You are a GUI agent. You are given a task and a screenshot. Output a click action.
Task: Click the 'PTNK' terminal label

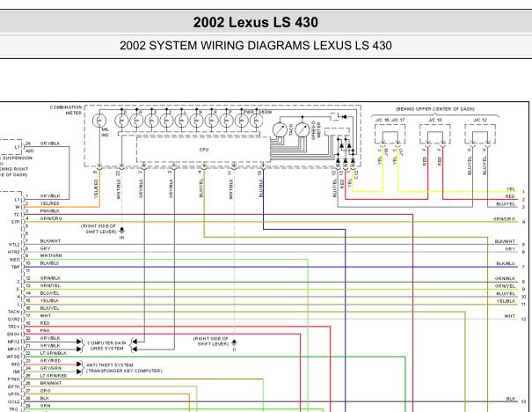pyautogui.click(x=14, y=379)
